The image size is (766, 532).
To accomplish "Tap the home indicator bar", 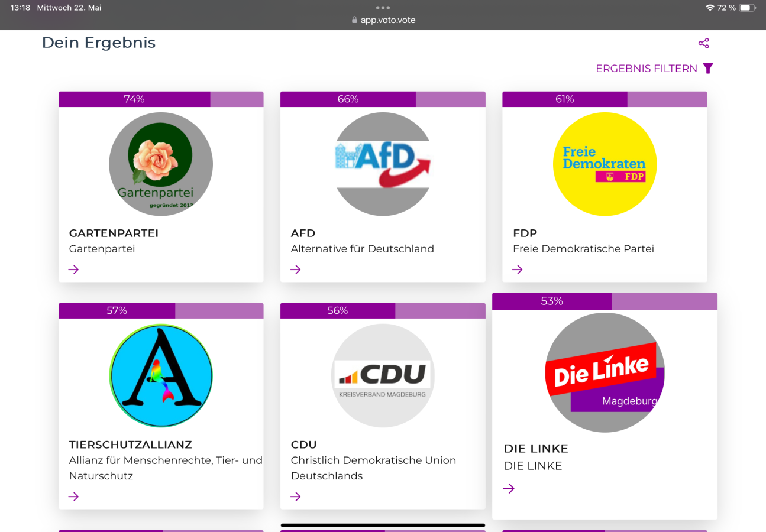I will (x=383, y=525).
